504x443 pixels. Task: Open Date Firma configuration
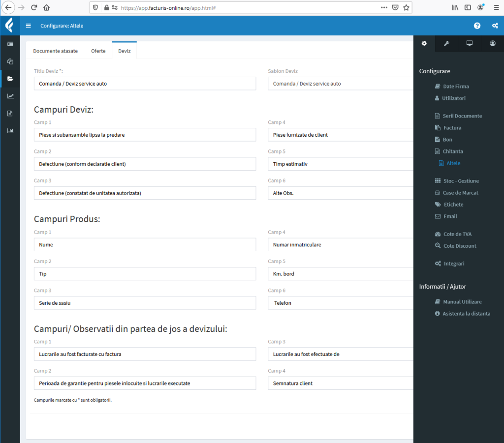(452, 87)
